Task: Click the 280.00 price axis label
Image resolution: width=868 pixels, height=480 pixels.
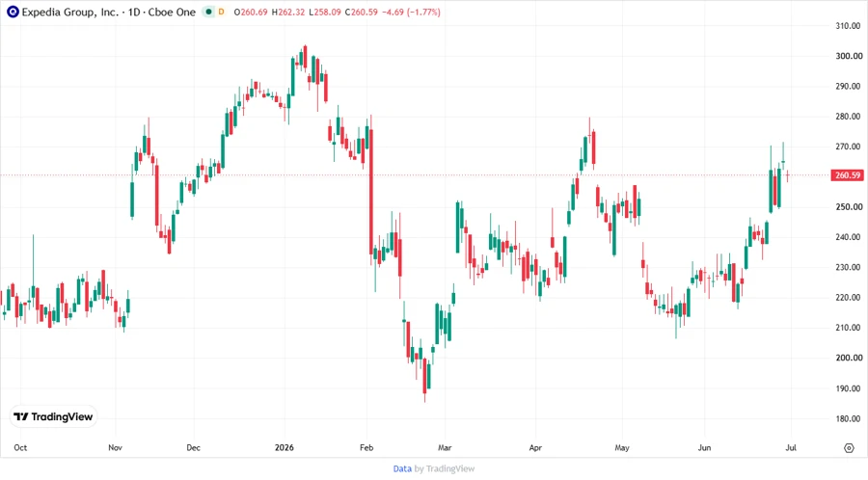Action: (x=849, y=116)
